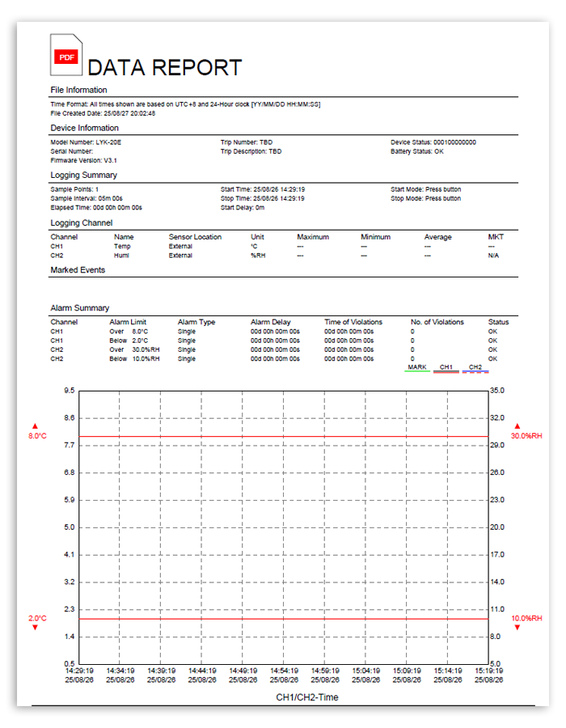Click the File Information section heading
The height and width of the screenshot is (728, 566).
pos(78,90)
